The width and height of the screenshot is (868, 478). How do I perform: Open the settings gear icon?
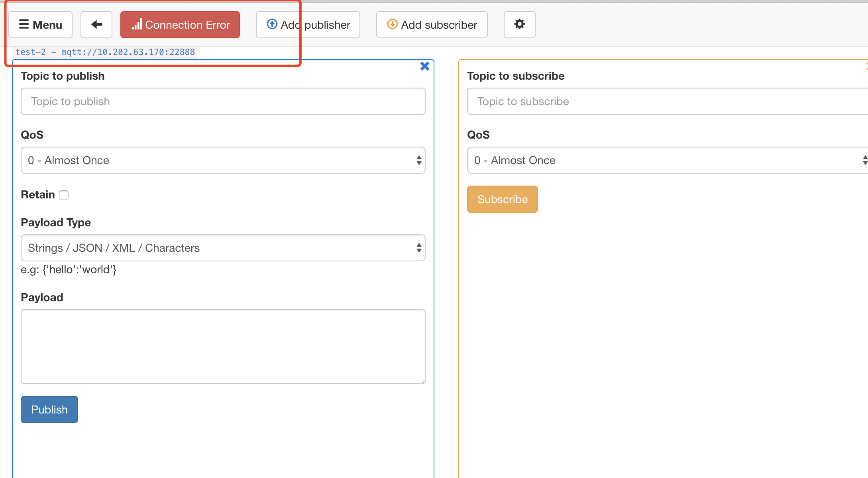pyautogui.click(x=519, y=24)
